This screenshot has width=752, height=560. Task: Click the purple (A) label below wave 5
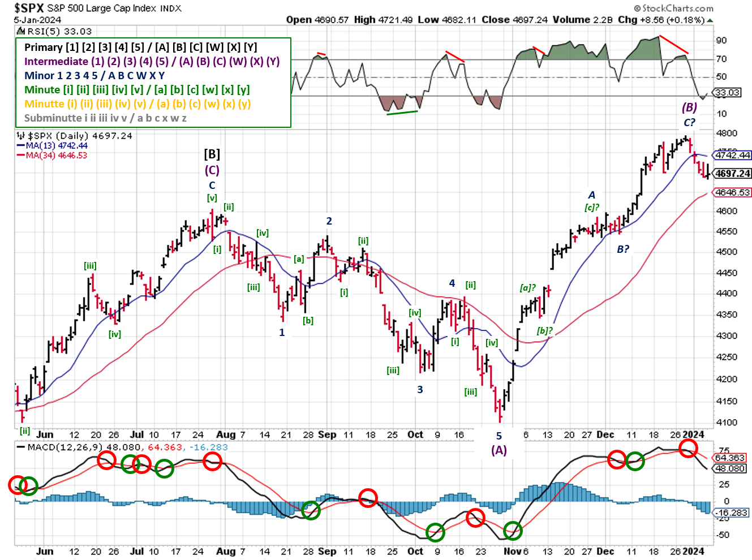tap(499, 450)
